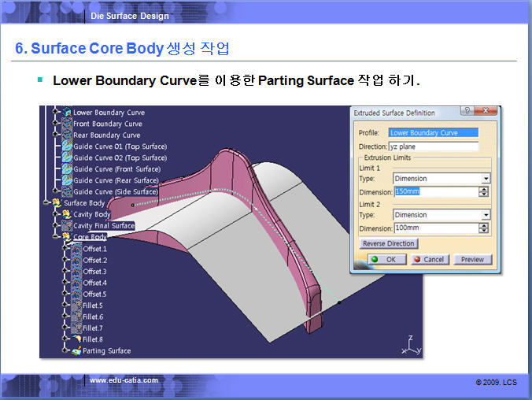The width and height of the screenshot is (532, 400).
Task: Decrease Limit 2 dimension with down arrow
Action: click(x=483, y=231)
